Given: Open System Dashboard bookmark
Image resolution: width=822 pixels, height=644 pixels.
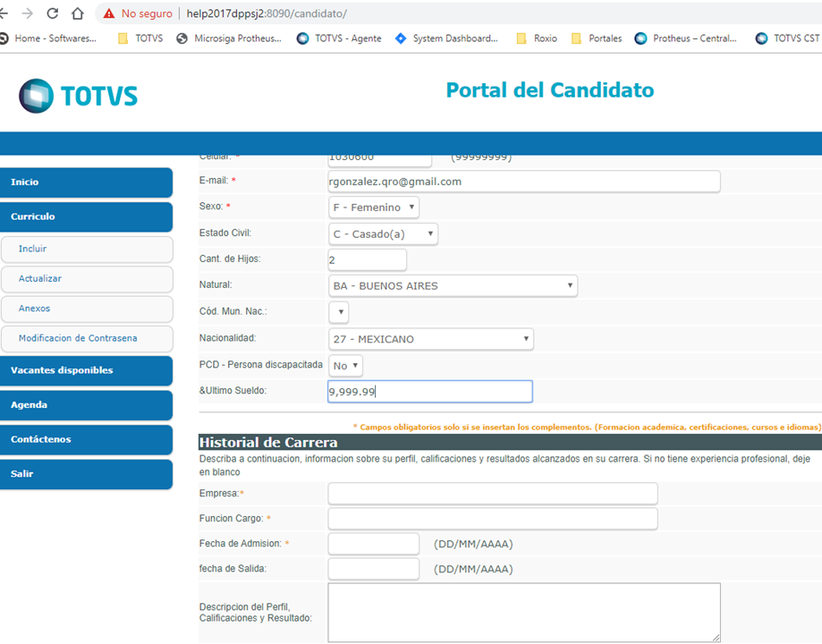Looking at the screenshot, I should [x=446, y=38].
